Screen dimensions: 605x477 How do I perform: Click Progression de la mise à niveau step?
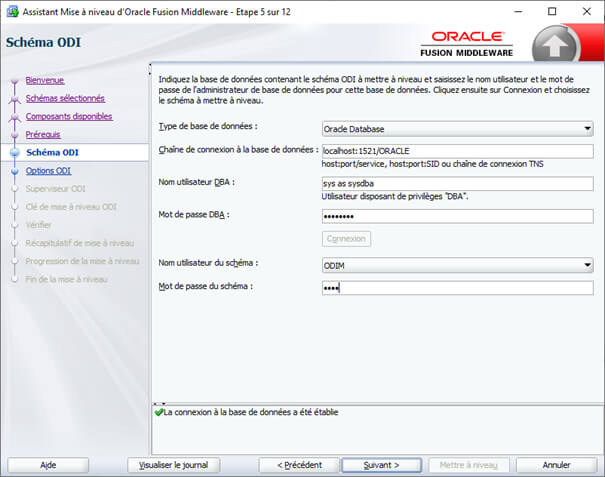click(82, 261)
